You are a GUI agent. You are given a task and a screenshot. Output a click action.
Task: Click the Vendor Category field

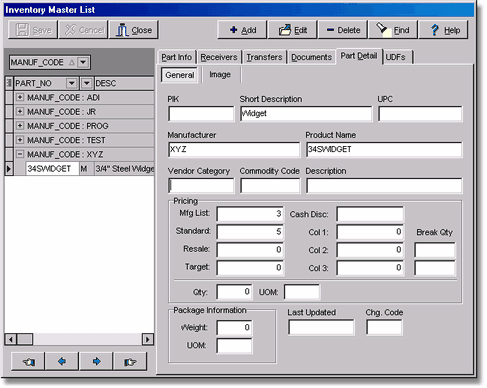point(201,186)
